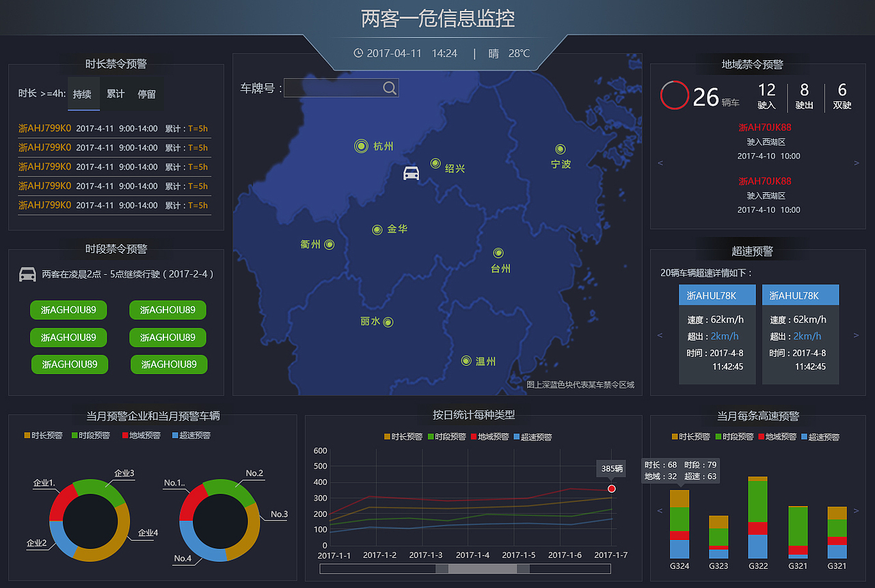875x588 pixels.
Task: Select the 杭州 city marker on the map
Action: coord(361,146)
